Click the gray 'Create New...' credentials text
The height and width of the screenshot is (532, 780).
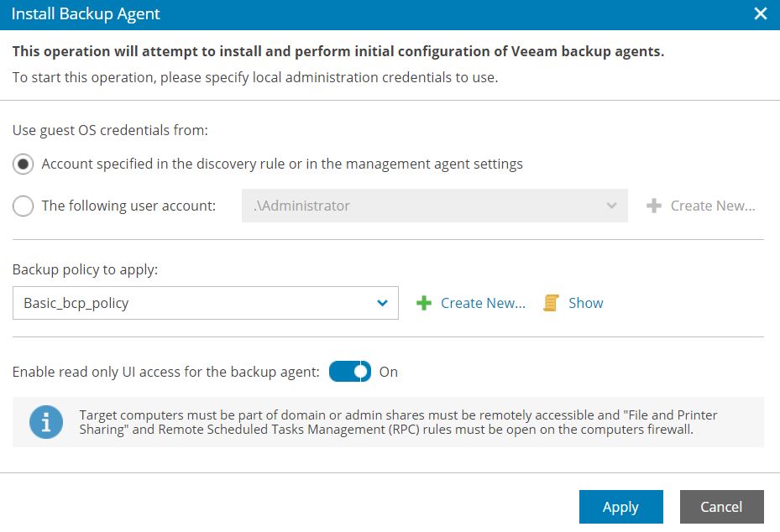tap(712, 206)
